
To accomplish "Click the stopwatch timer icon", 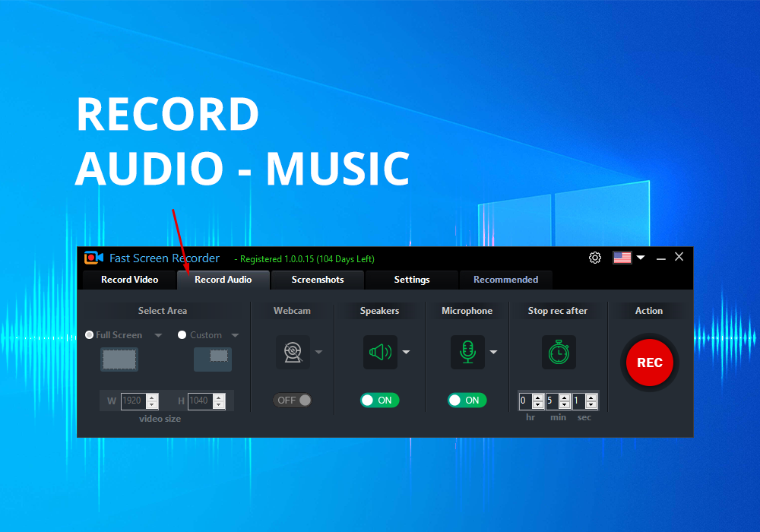I will (559, 352).
